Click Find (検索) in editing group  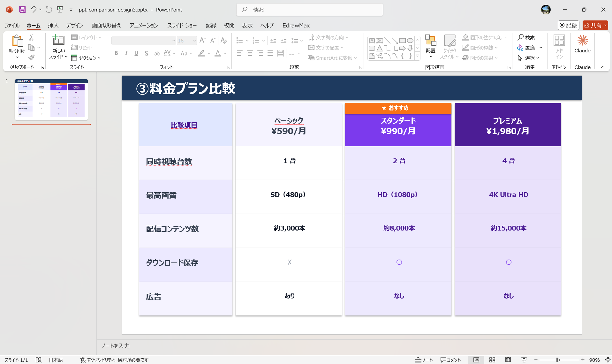pos(526,37)
